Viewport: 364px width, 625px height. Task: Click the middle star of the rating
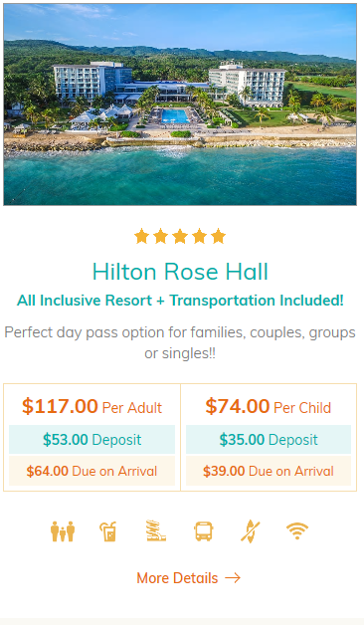(x=180, y=237)
